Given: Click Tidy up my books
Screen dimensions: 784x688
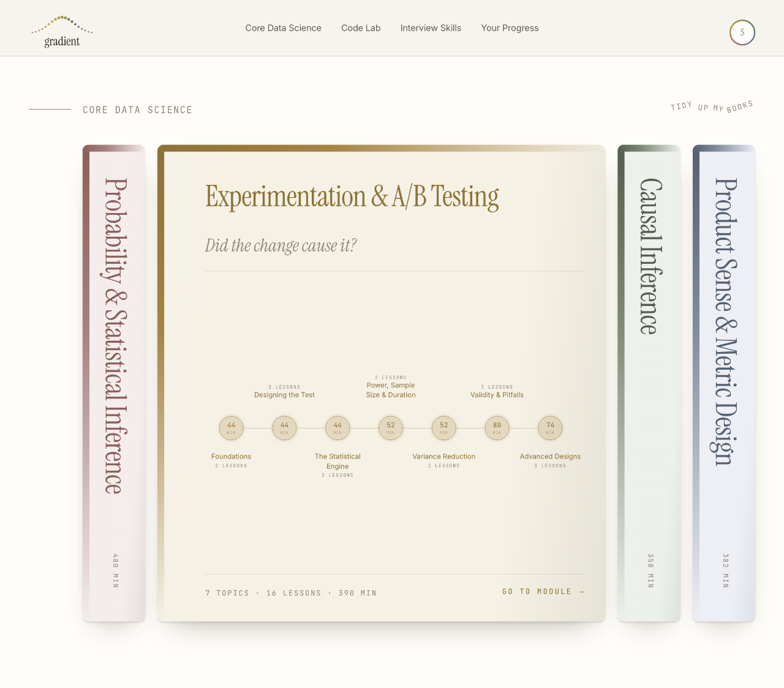Looking at the screenshot, I should pos(712,107).
